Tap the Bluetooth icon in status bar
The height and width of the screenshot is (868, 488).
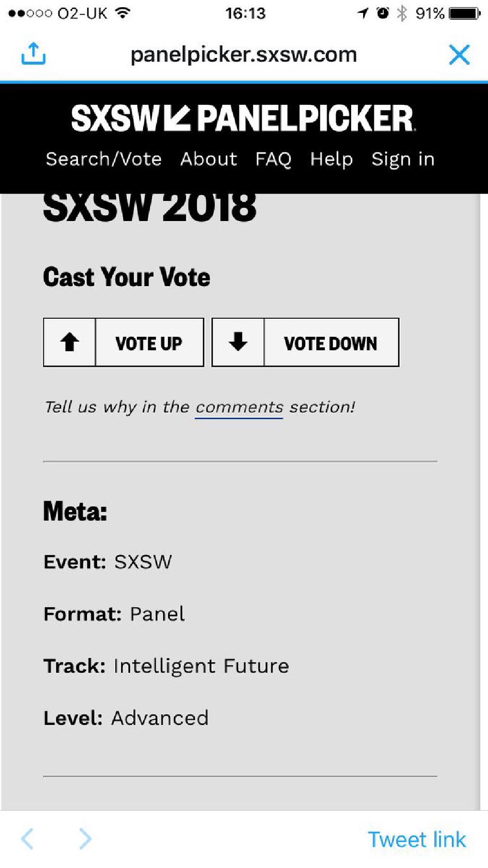pyautogui.click(x=402, y=13)
